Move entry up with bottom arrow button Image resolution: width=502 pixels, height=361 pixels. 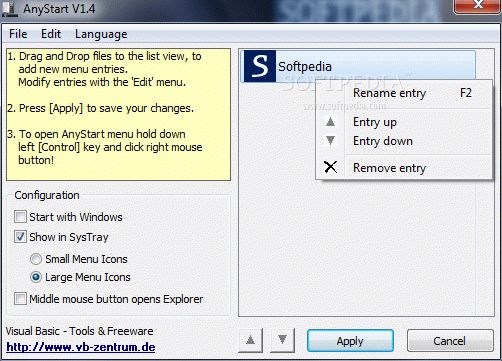pyautogui.click(x=250, y=340)
